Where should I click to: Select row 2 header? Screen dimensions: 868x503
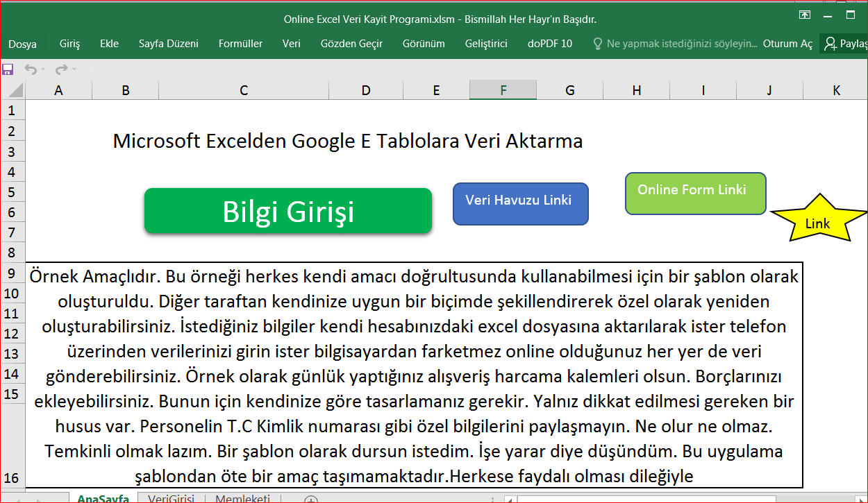(12, 131)
